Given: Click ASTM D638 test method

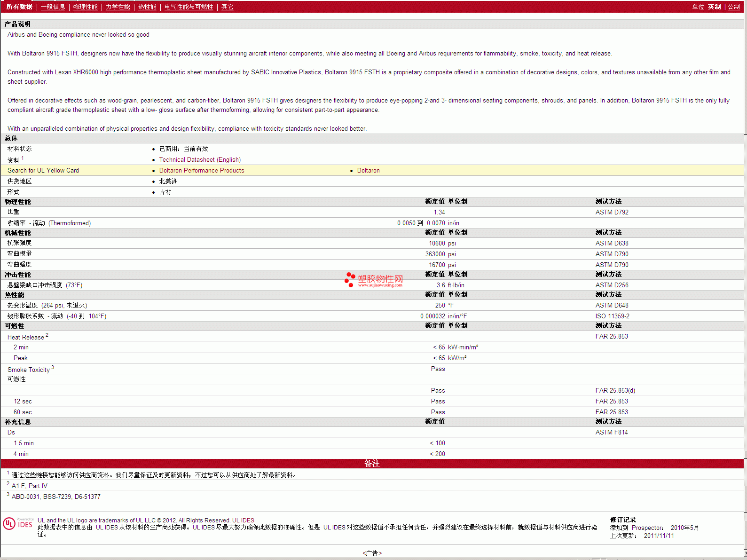Looking at the screenshot, I should coord(612,244).
